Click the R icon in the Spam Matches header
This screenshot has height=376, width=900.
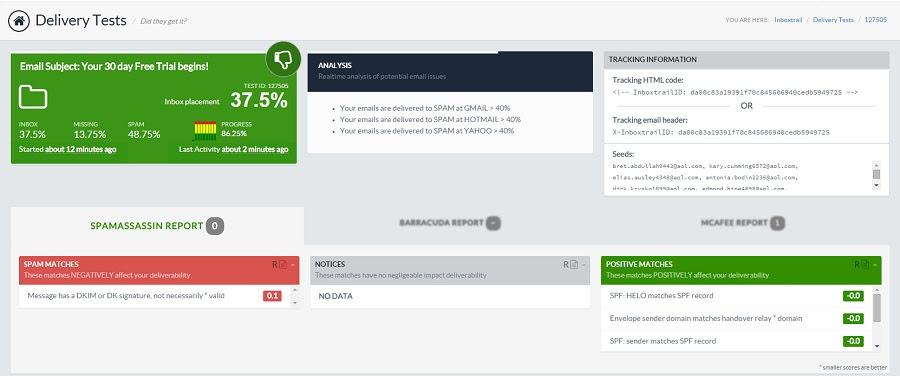[x=275, y=265]
